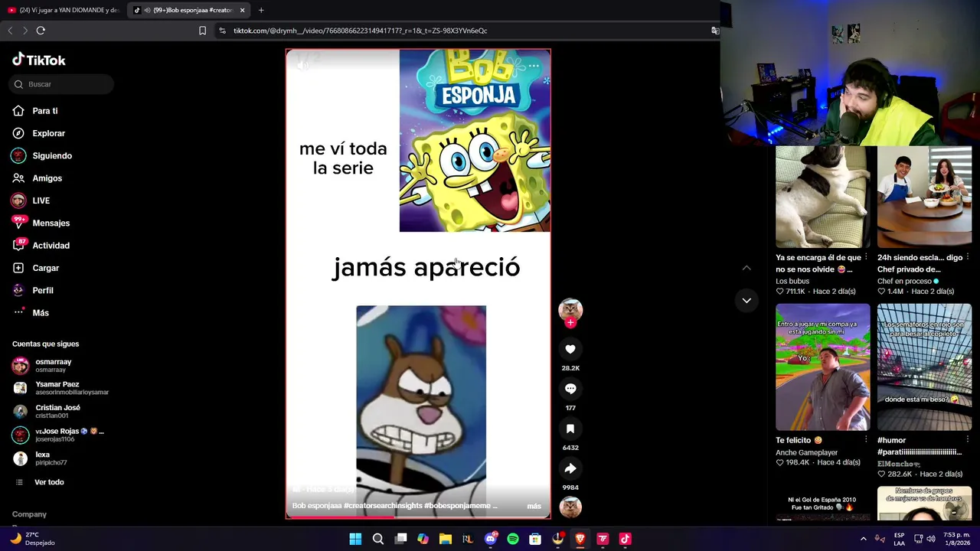Open the Cristian José account
Image resolution: width=980 pixels, height=551 pixels.
[47, 412]
